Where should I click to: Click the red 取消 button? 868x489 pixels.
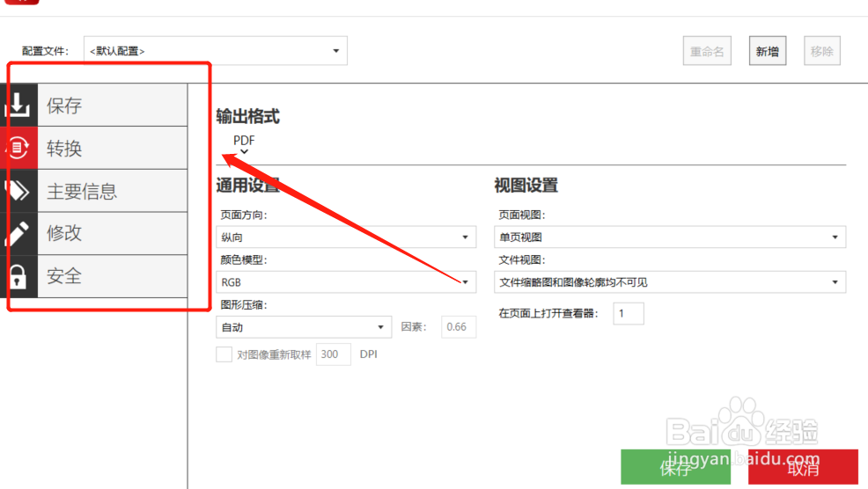tap(803, 467)
